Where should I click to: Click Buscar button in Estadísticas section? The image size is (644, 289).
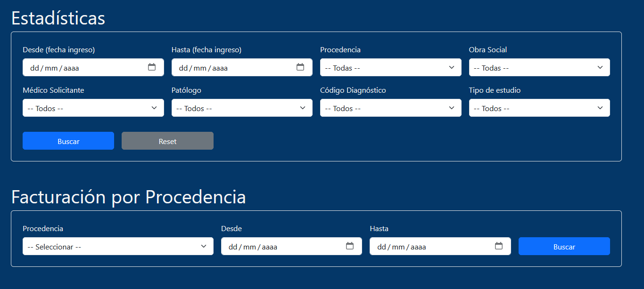(68, 141)
